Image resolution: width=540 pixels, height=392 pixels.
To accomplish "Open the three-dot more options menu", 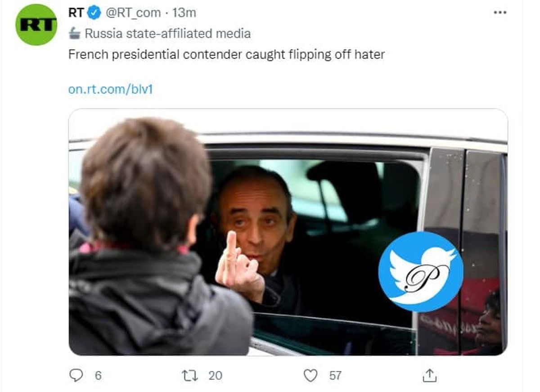I will [x=500, y=13].
